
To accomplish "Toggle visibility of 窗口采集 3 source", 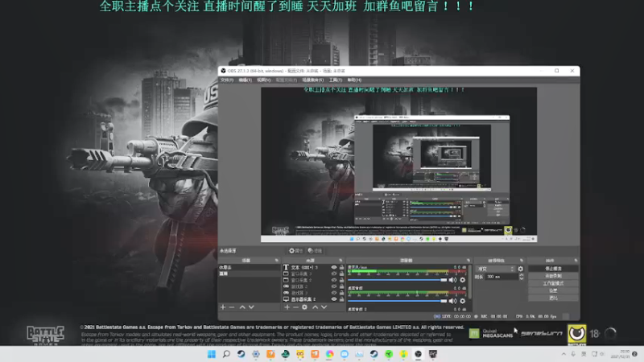I will [x=334, y=274].
